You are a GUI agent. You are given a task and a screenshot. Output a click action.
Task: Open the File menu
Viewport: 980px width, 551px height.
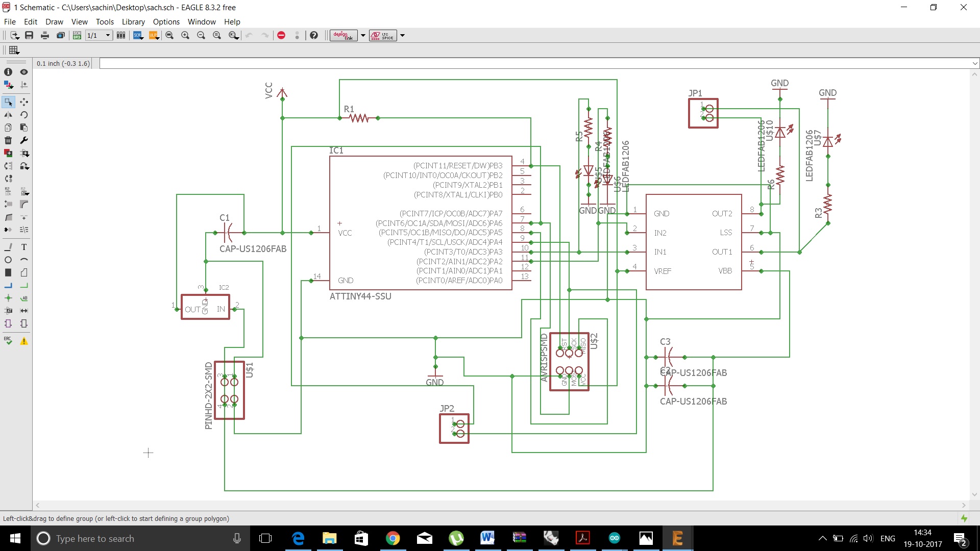[10, 21]
